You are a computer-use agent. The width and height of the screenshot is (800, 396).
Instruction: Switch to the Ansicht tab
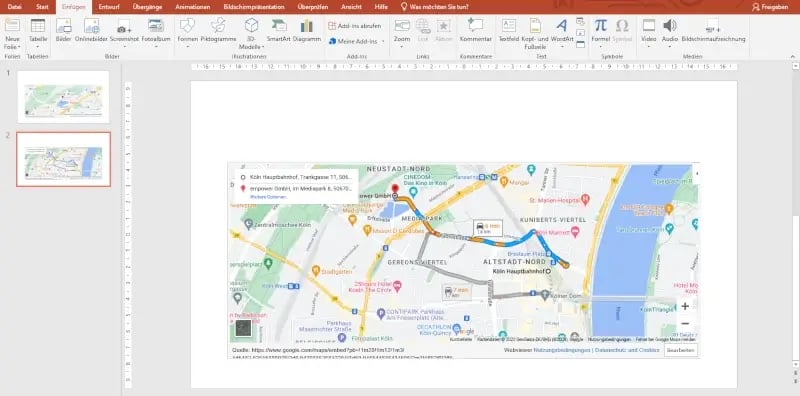point(351,7)
